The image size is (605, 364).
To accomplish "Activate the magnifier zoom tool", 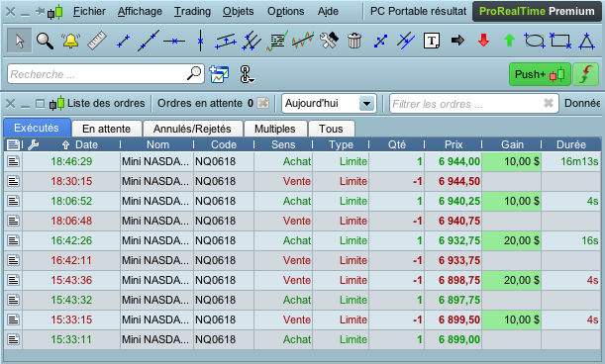I will pyautogui.click(x=45, y=41).
